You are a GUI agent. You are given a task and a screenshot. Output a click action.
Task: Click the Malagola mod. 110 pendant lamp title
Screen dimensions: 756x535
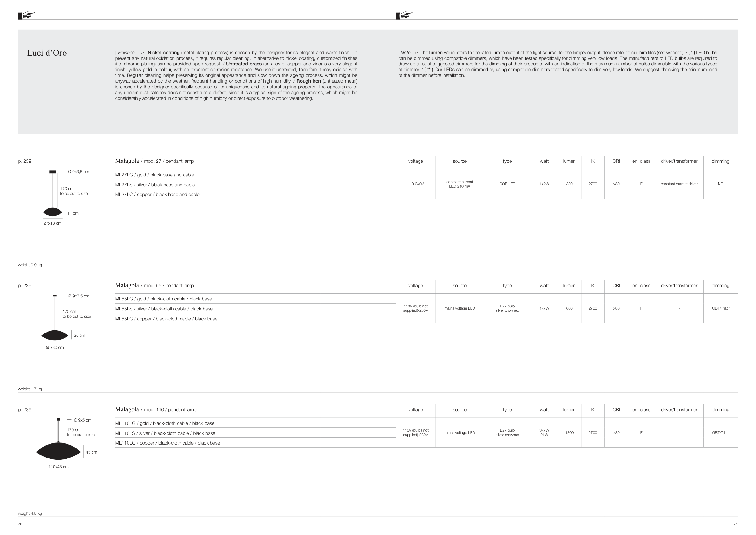[x=155, y=409]
